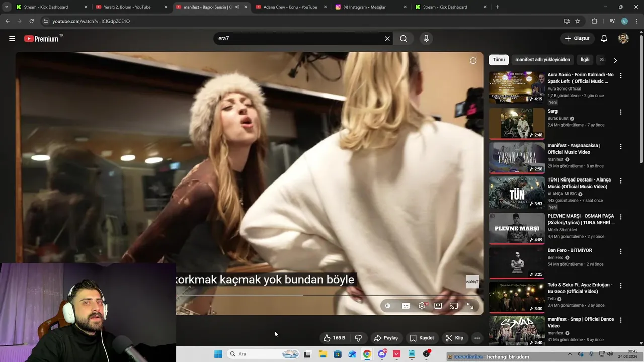The width and height of the screenshot is (644, 362).
Task: Open the Aura Sonic Ferim Kalmadı thumbnail
Action: click(x=517, y=87)
